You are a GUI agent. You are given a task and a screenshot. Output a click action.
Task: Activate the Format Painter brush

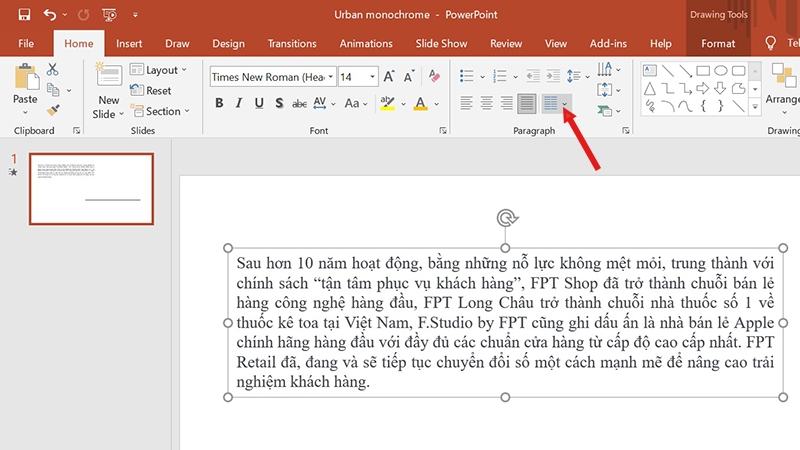coord(53,110)
